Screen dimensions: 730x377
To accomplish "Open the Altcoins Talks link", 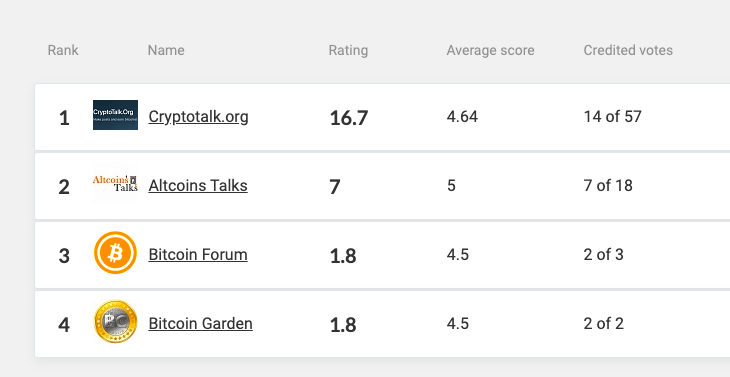I will coord(198,186).
